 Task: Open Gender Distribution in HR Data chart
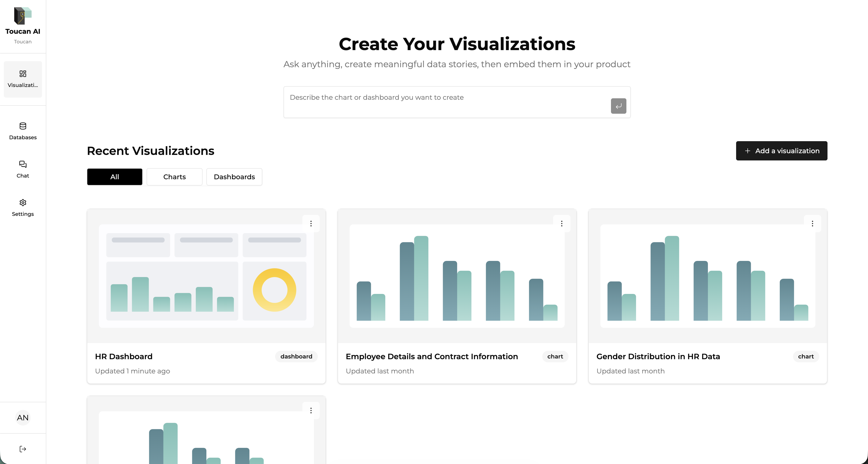(658, 356)
